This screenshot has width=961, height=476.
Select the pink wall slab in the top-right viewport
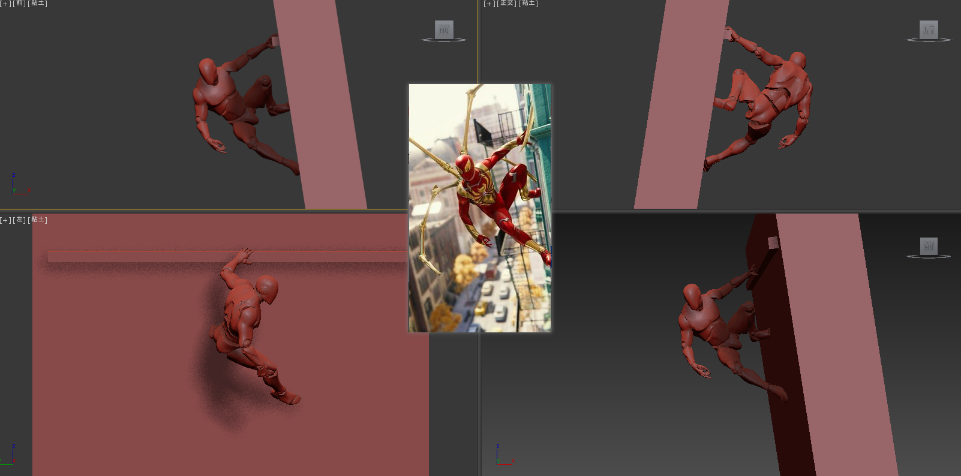coord(682,104)
